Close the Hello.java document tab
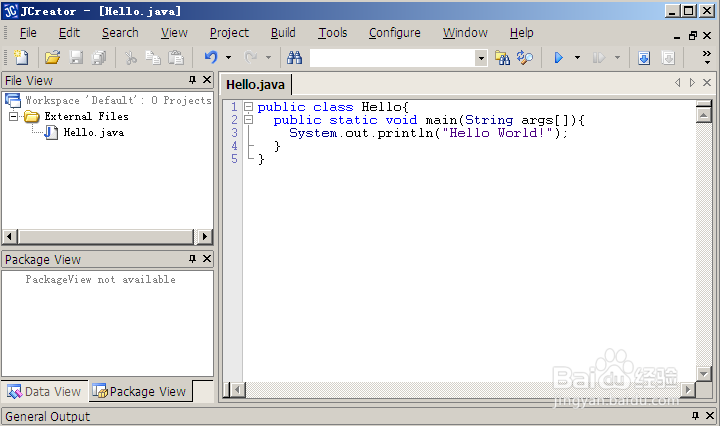This screenshot has width=720, height=426. click(x=707, y=83)
